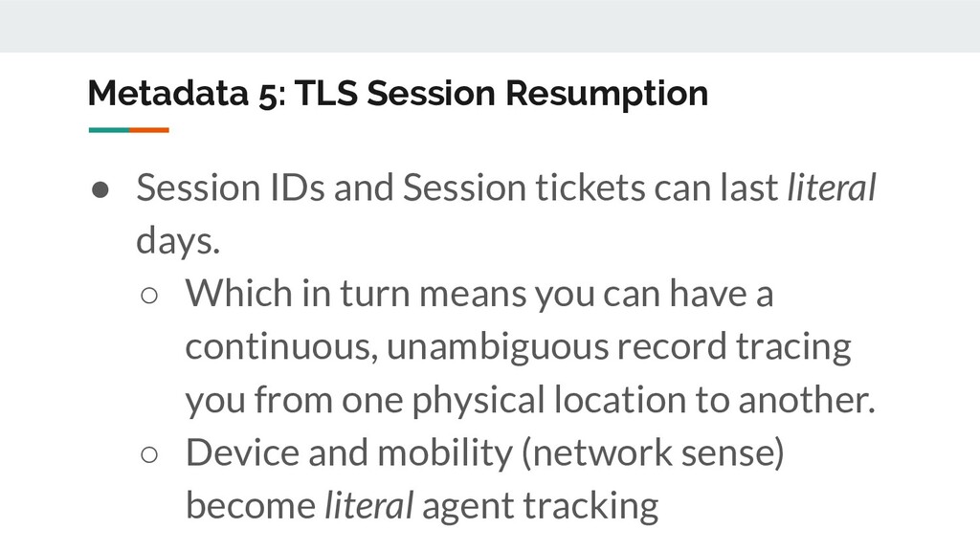
Task: Click the words 'Device and mobility'
Action: point(348,452)
